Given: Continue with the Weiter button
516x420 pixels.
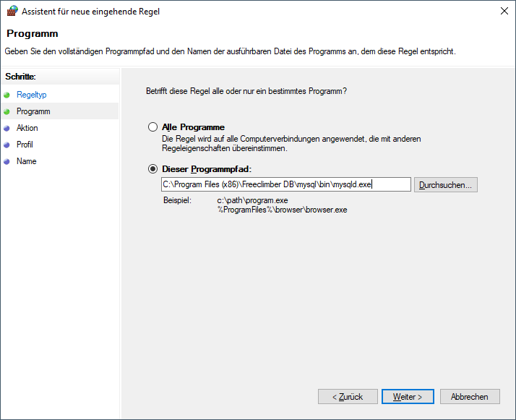Looking at the screenshot, I should click(x=408, y=397).
